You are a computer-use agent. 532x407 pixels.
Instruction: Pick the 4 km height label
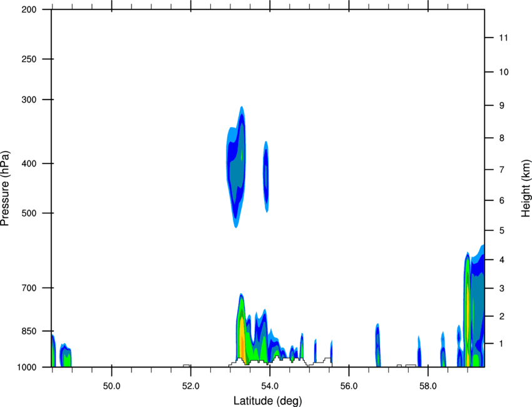502,260
